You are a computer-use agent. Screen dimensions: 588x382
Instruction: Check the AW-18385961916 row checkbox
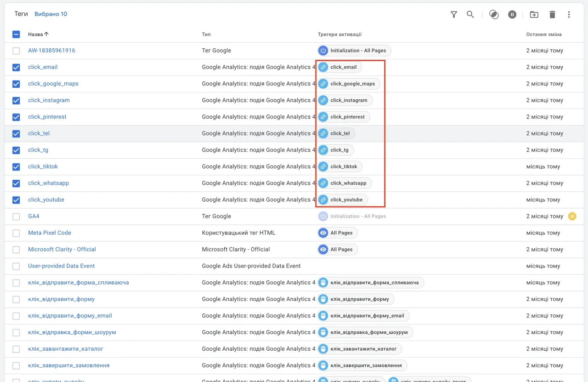[16, 51]
